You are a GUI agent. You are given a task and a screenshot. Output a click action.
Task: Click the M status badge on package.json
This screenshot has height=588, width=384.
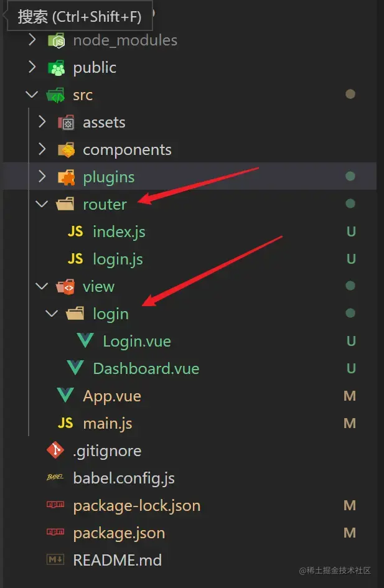pyautogui.click(x=350, y=533)
